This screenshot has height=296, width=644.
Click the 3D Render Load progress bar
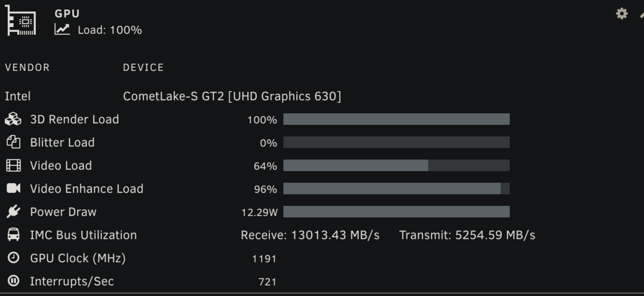[396, 119]
